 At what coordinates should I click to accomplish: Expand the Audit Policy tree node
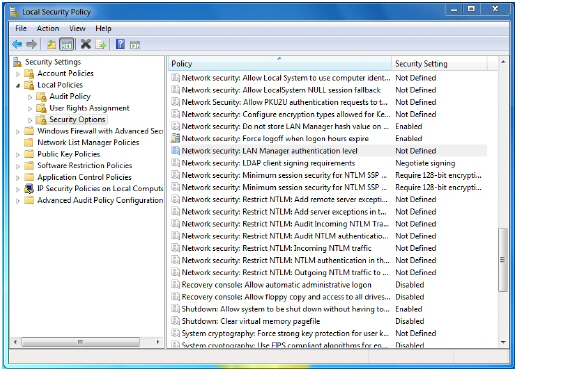click(x=30, y=97)
